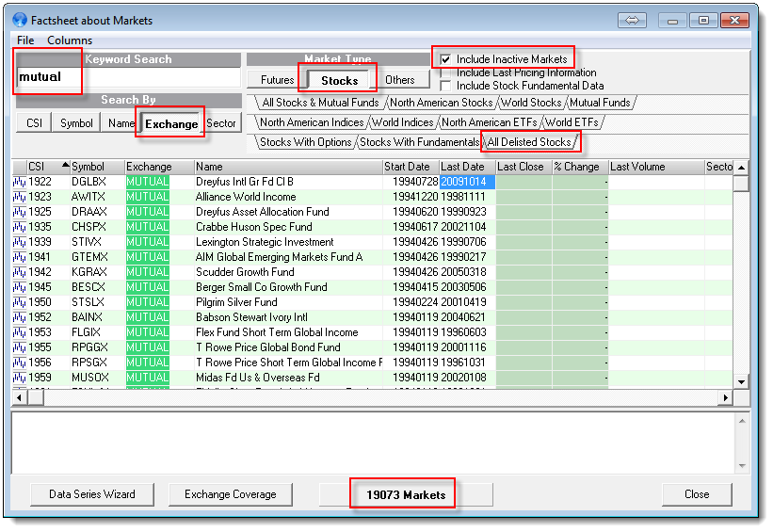Image resolution: width=773 pixels, height=532 pixels.
Task: Click the Exchange Coverage button
Action: click(231, 494)
